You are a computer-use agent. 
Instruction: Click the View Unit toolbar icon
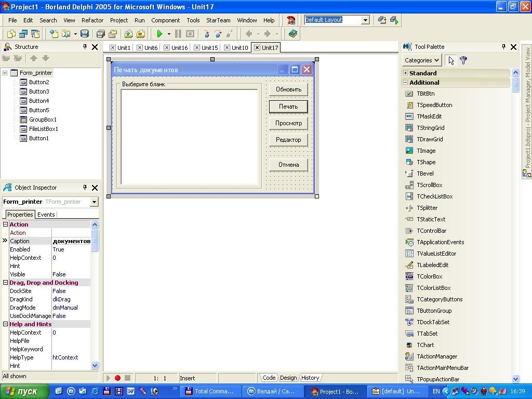(x=11, y=34)
